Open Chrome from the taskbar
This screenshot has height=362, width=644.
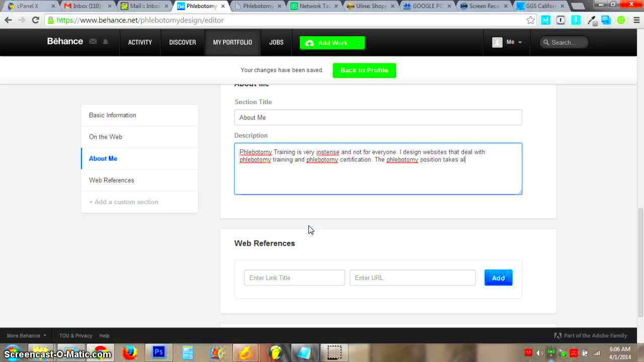[x=100, y=352]
